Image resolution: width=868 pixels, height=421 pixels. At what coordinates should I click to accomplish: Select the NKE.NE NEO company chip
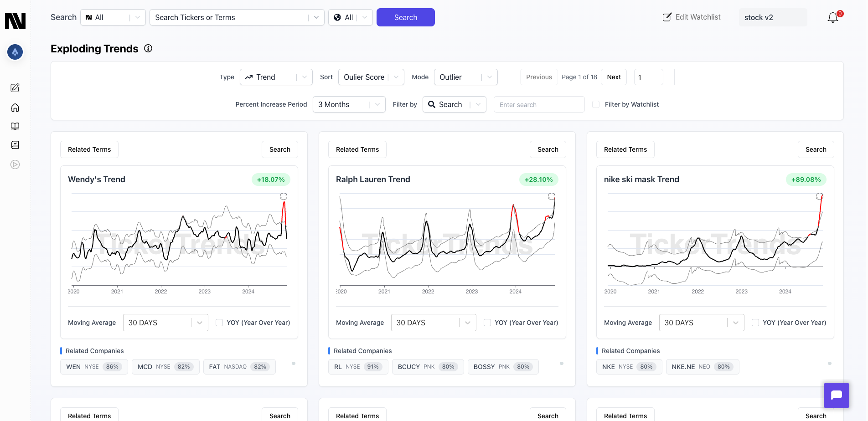[x=703, y=367]
